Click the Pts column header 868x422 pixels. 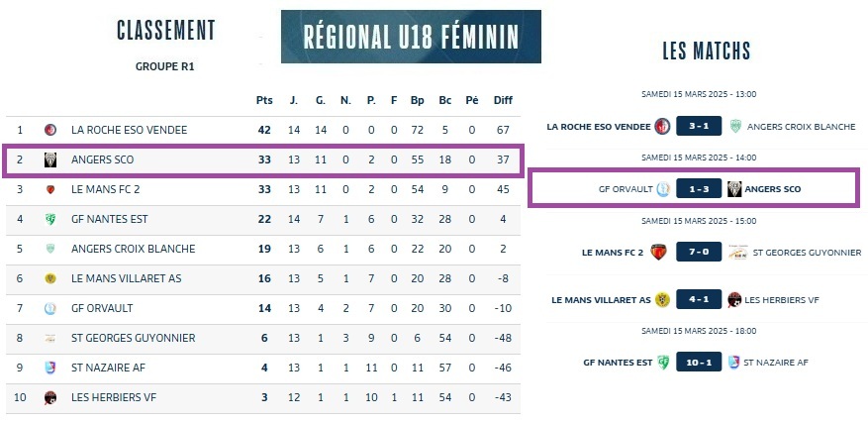click(264, 100)
